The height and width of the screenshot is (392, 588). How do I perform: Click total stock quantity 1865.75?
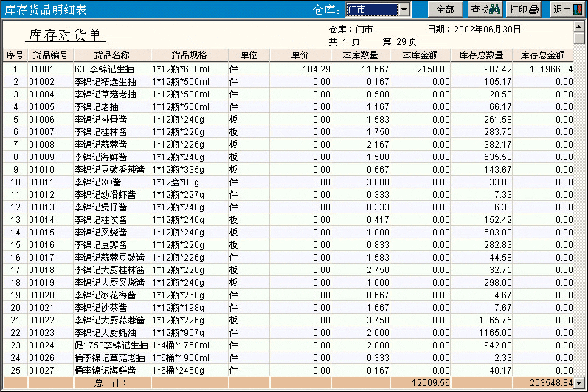[495, 320]
